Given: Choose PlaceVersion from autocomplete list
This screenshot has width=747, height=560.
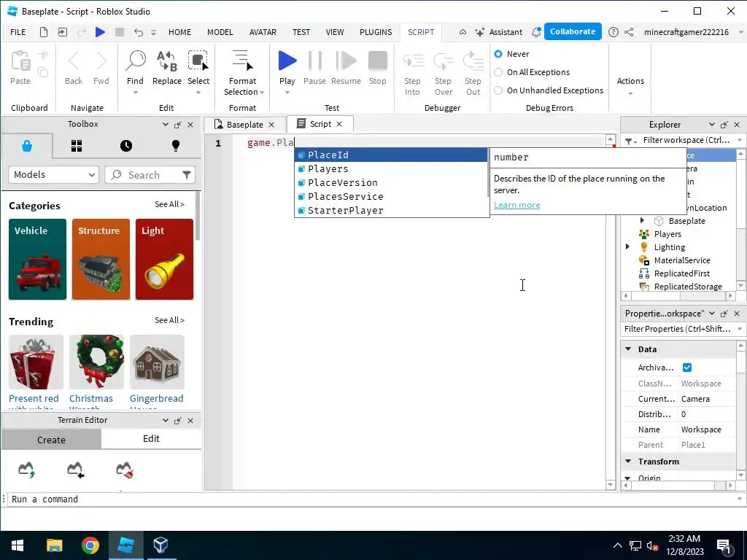Looking at the screenshot, I should pos(391,182).
